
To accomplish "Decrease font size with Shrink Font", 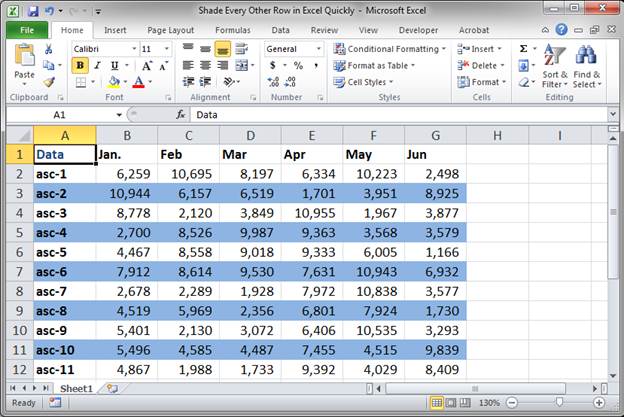I will point(163,65).
